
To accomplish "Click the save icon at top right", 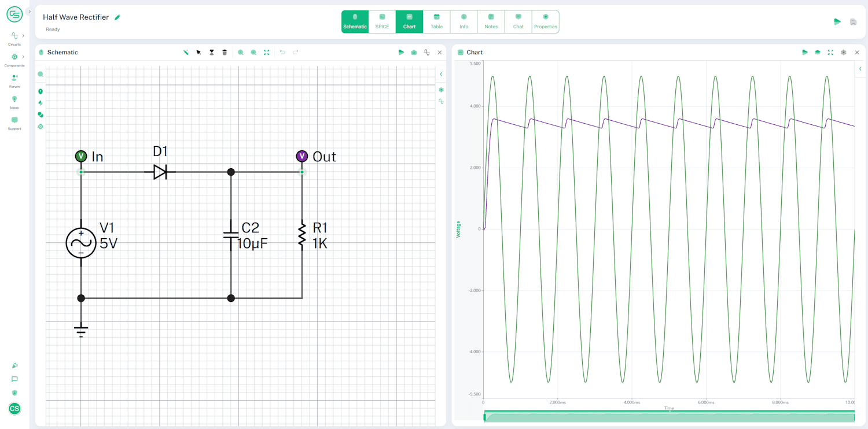I will pyautogui.click(x=853, y=22).
